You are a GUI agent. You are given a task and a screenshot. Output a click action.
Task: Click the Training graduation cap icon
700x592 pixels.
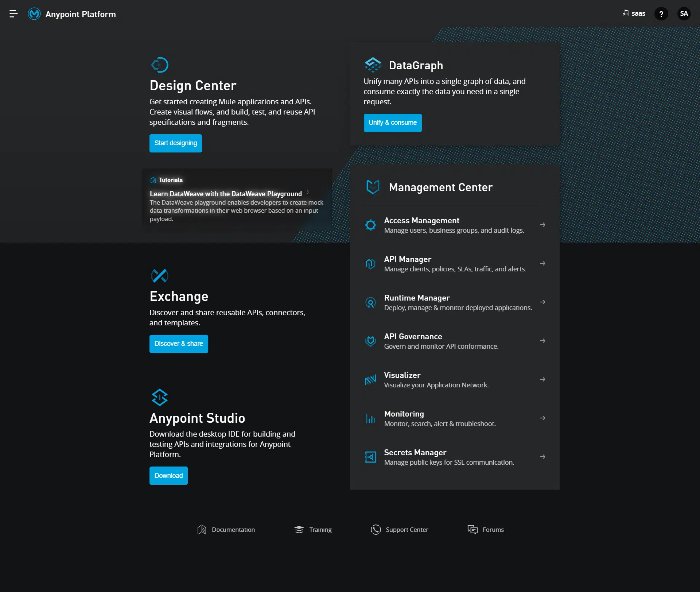pos(299,529)
